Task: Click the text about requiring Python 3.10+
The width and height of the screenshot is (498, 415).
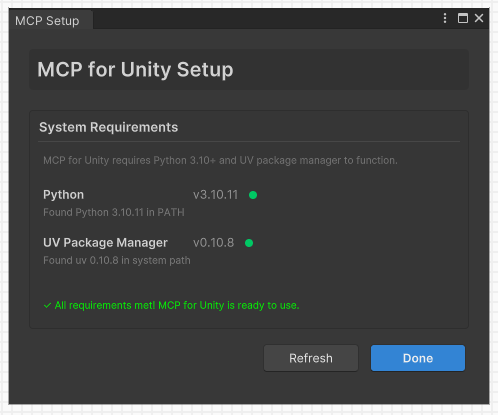Action: (220, 160)
